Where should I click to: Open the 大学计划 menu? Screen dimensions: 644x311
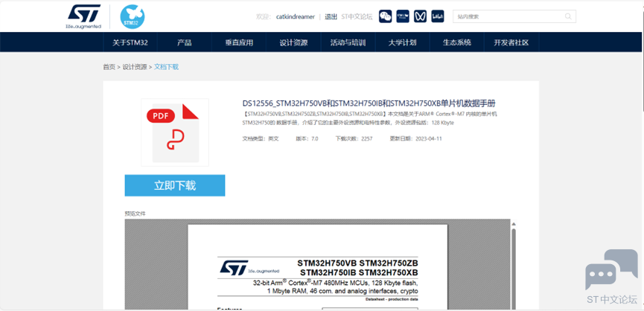403,42
